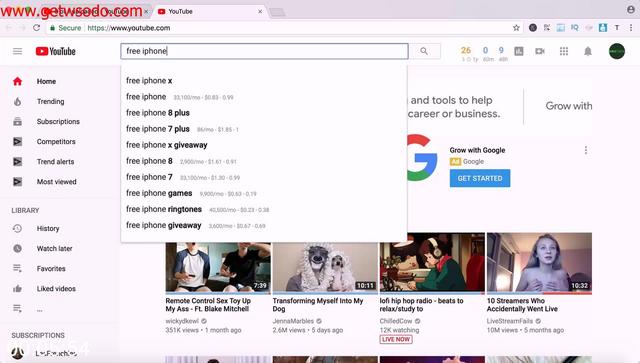Click the Trend alerts sidebar label
This screenshot has height=363, width=640.
point(56,161)
